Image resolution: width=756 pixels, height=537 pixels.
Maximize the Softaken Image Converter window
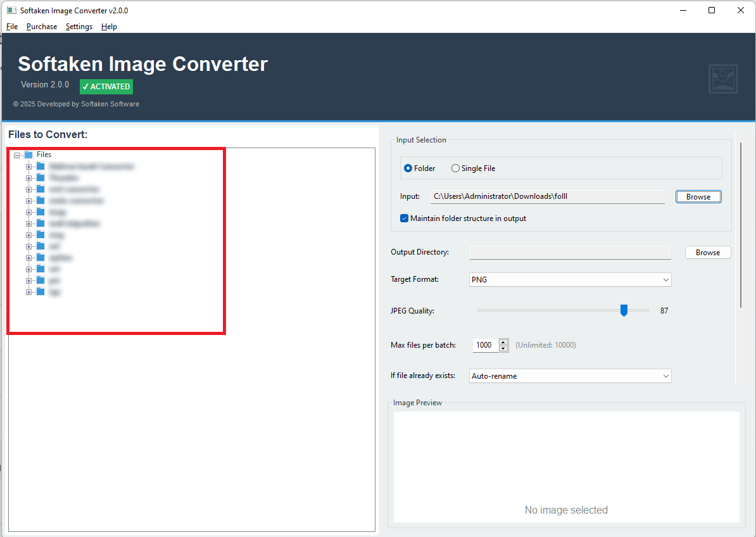click(x=712, y=10)
